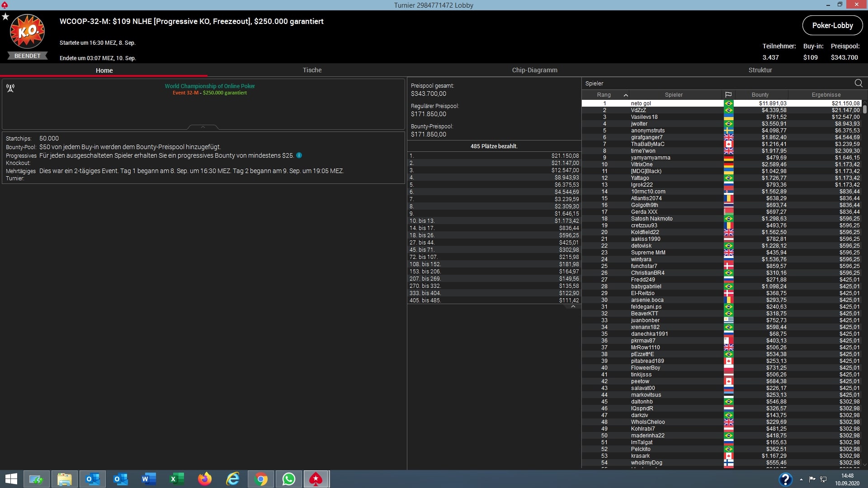Launch Excel from the taskbar
Screen dimensions: 868x488
(x=176, y=479)
